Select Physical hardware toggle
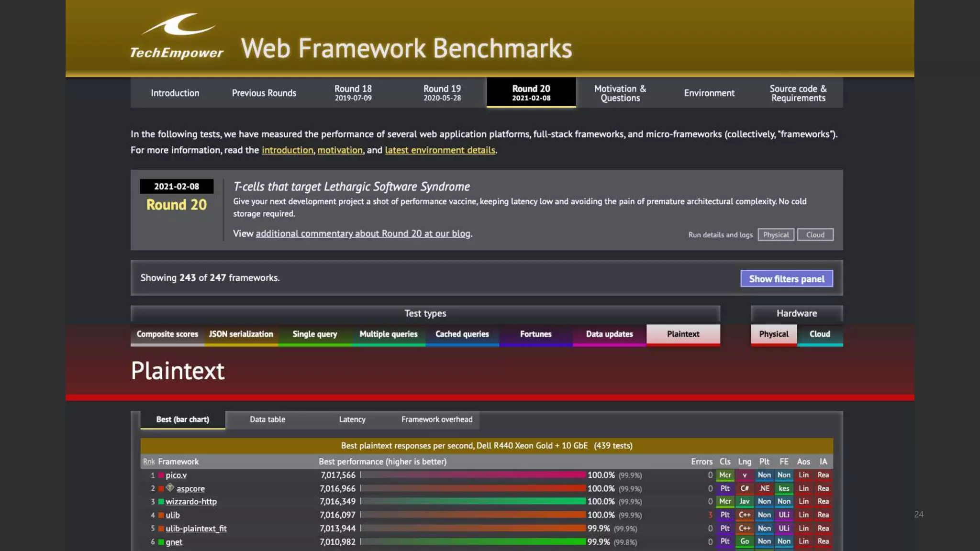The height and width of the screenshot is (551, 980). [x=773, y=334]
